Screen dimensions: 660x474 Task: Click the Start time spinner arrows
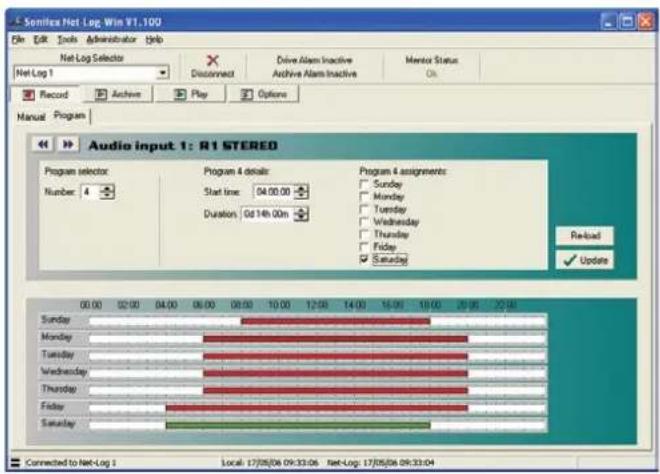point(301,192)
